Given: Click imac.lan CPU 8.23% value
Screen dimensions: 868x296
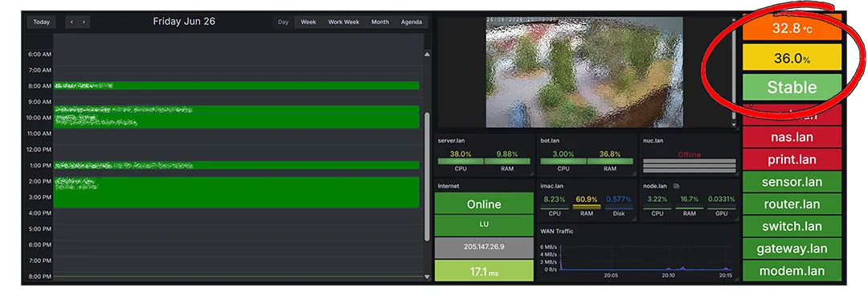Looking at the screenshot, I should pyautogui.click(x=555, y=199).
